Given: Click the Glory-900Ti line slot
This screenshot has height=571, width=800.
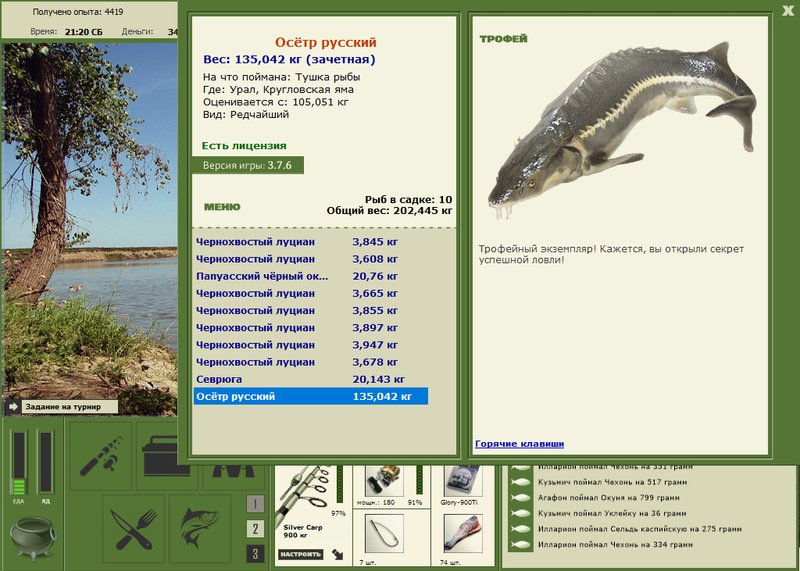Looking at the screenshot, I should pos(463,481).
